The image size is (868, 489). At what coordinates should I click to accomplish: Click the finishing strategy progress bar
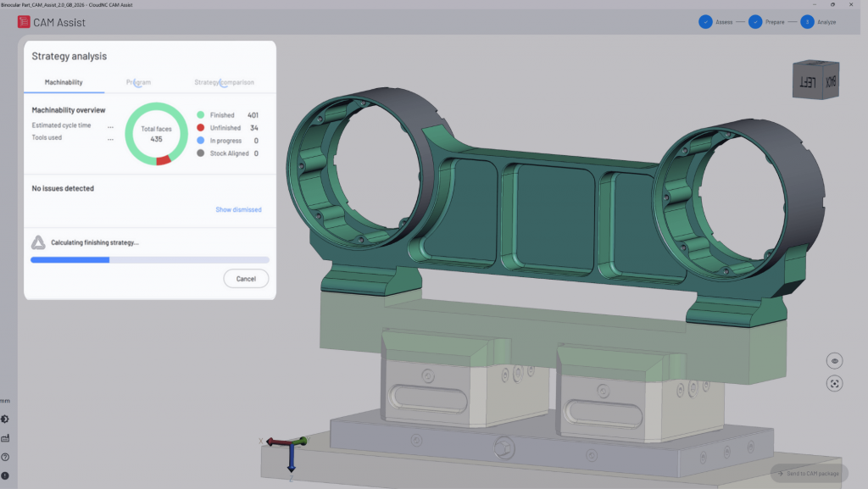click(x=150, y=259)
